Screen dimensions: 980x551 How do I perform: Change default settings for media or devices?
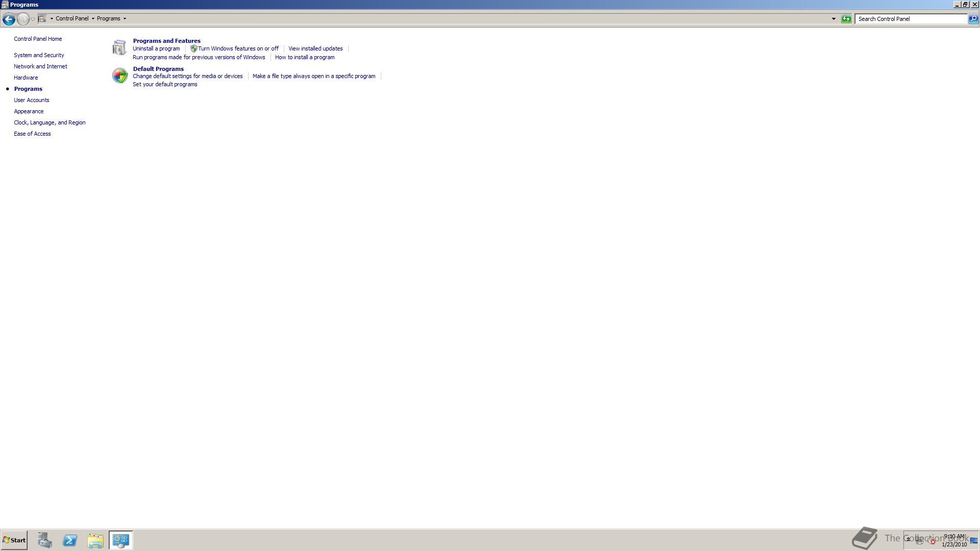point(187,76)
